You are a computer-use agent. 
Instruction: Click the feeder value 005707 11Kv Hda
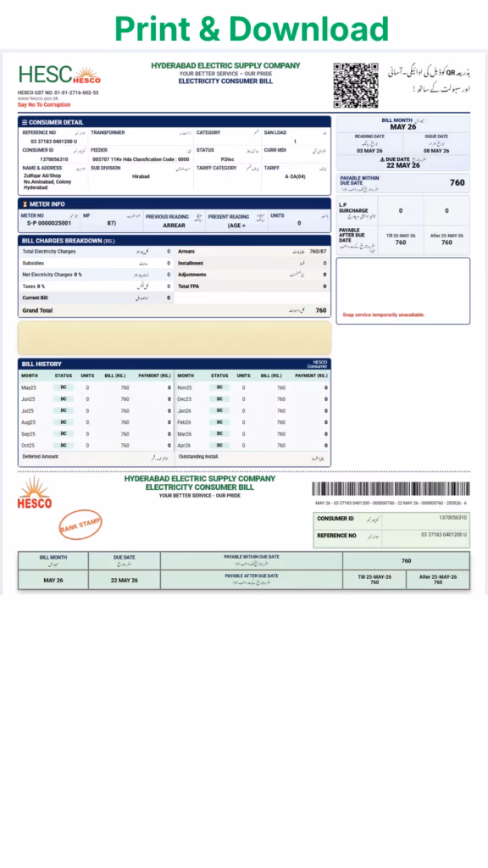click(x=141, y=159)
